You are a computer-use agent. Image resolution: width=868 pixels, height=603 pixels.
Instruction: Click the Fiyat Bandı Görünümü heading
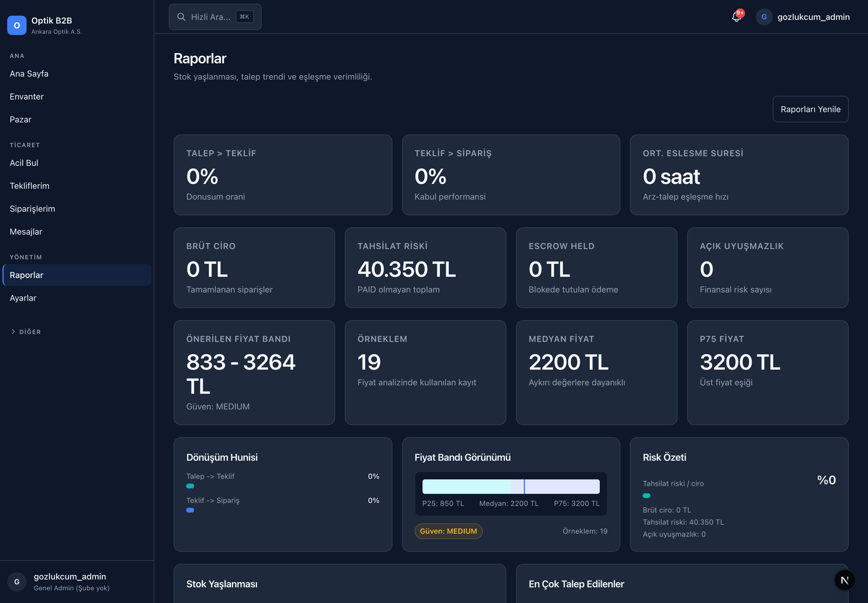click(x=462, y=458)
